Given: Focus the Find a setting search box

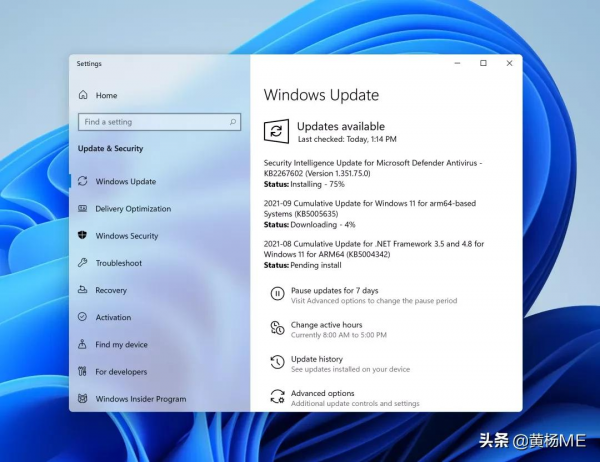Looking at the screenshot, I should pyautogui.click(x=159, y=122).
